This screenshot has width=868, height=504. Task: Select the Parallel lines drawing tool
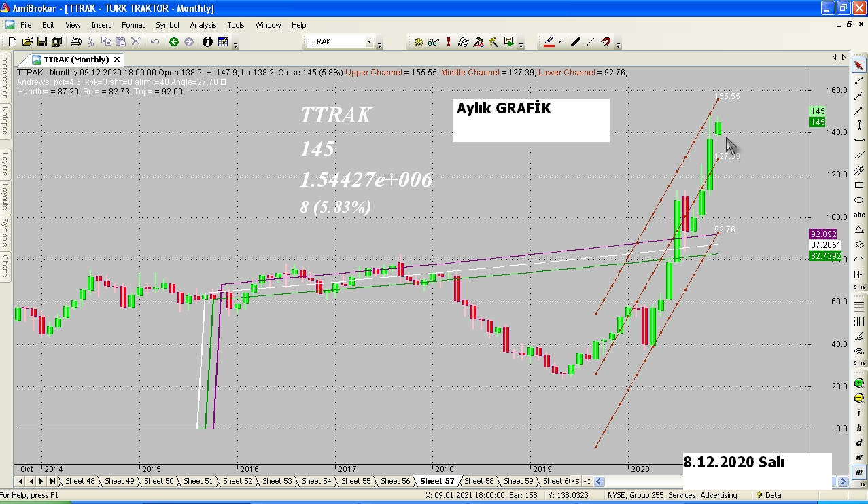(859, 155)
